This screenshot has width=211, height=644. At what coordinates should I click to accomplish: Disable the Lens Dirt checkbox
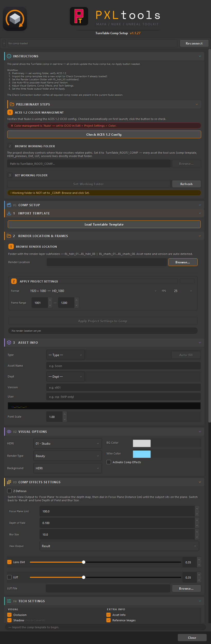(9, 562)
